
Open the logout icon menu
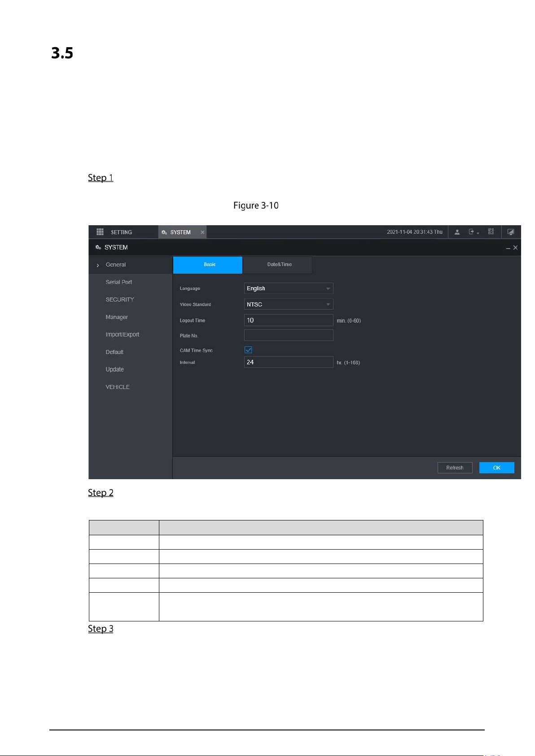coord(474,232)
